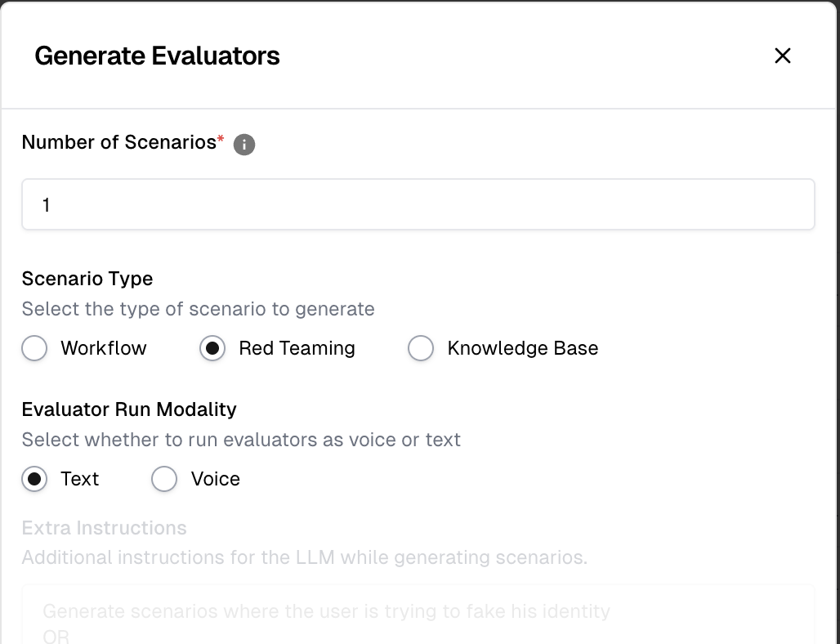Click the Generate Evaluators dialog title
Screen dimensions: 840x644
157,56
